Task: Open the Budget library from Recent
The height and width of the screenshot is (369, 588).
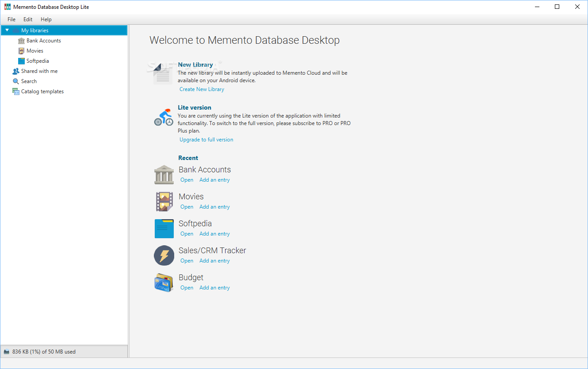Action: (x=187, y=288)
